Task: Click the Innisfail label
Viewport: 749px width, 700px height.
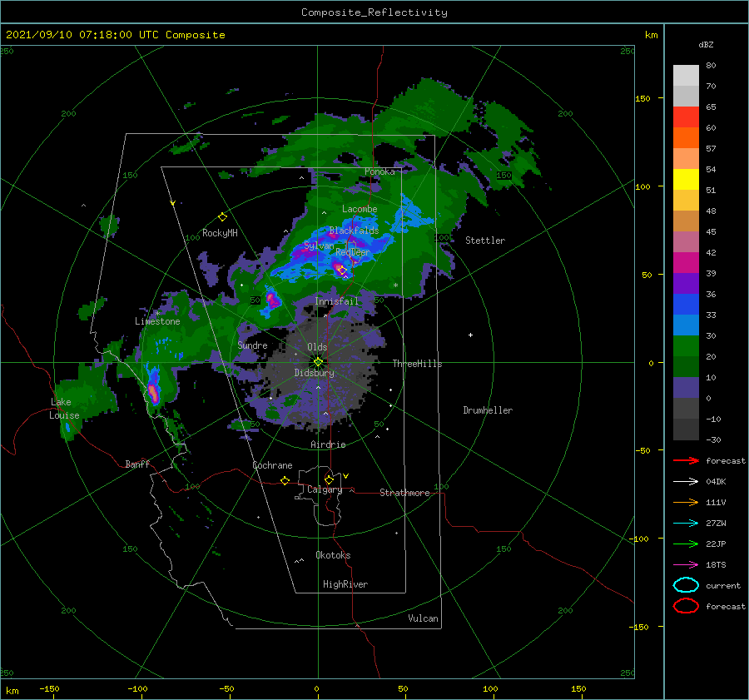Action: [336, 301]
